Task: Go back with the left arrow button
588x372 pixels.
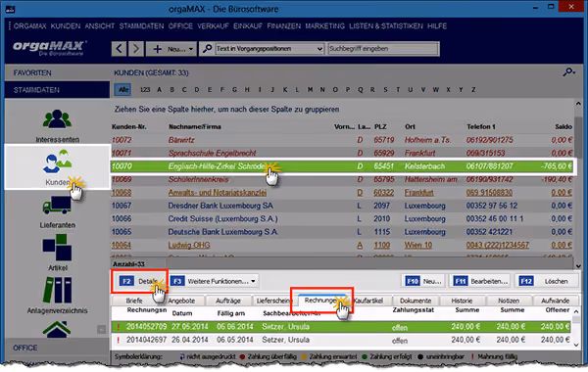Action: click(x=119, y=49)
